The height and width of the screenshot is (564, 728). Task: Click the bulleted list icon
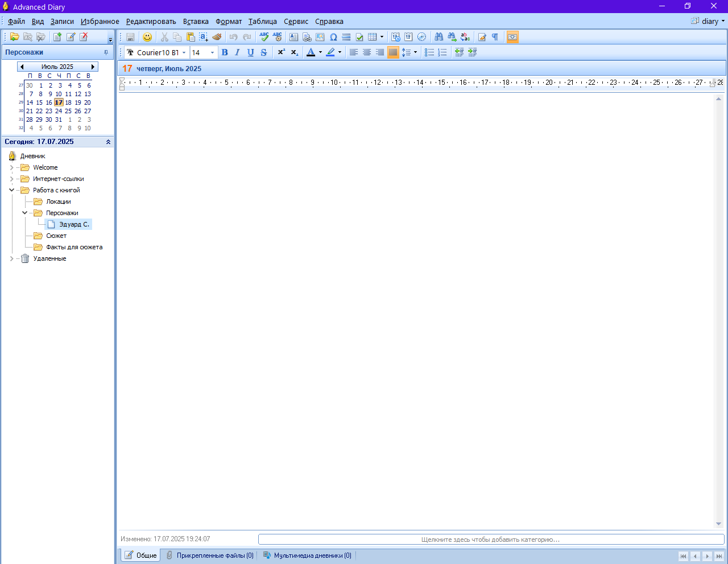[429, 52]
